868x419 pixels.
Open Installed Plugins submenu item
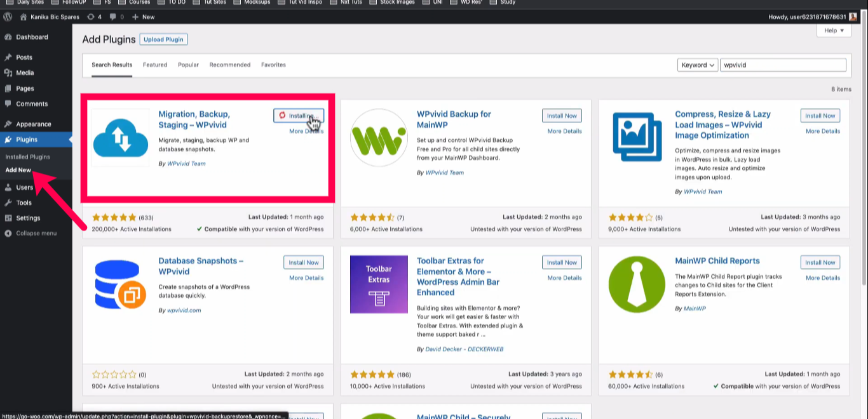pos(27,156)
